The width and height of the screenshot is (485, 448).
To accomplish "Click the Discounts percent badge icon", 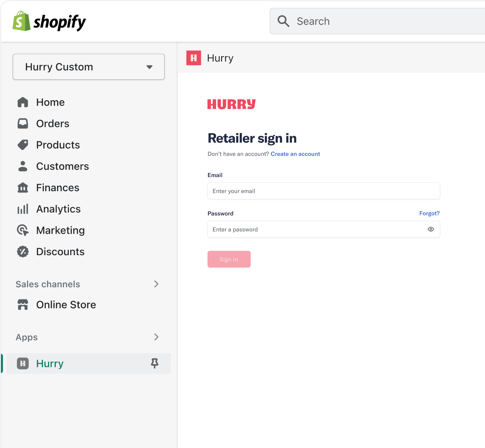I will point(23,251).
